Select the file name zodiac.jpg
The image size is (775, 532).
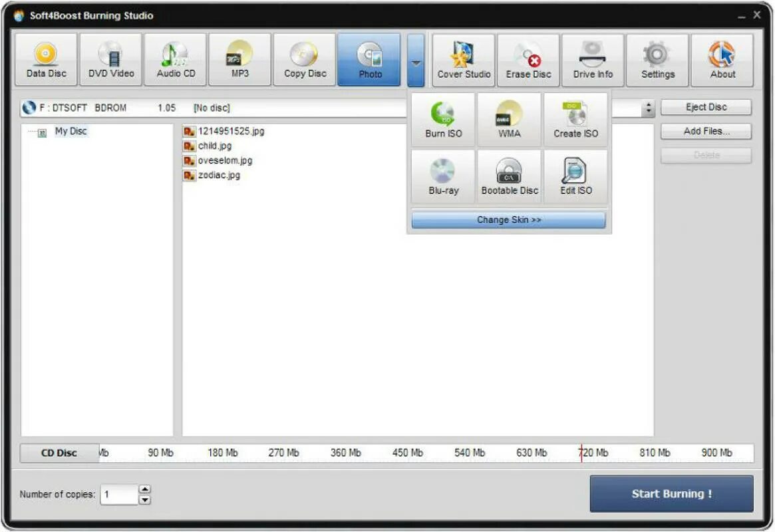point(219,176)
